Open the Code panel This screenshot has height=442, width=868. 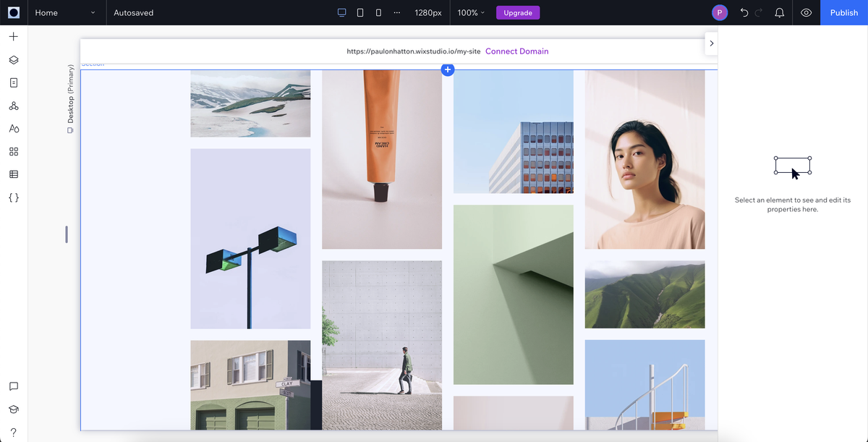pos(13,197)
